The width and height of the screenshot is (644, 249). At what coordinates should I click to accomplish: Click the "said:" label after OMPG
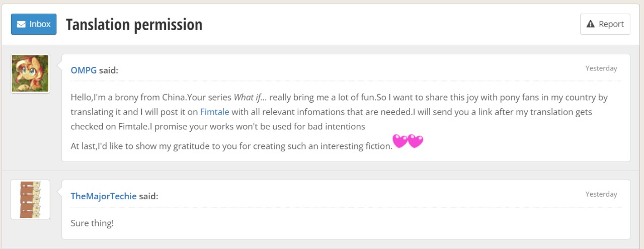click(108, 70)
